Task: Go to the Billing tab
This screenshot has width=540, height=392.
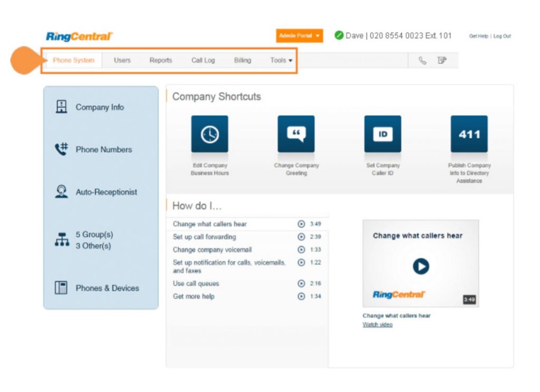Action: pyautogui.click(x=243, y=61)
